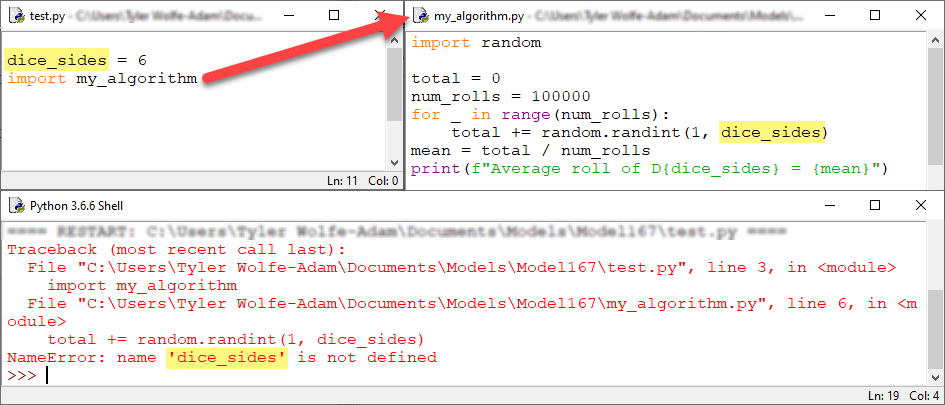This screenshot has width=945, height=405.
Task: Click 'import my_algorithm' in the Shell traceback
Action: (x=142, y=286)
